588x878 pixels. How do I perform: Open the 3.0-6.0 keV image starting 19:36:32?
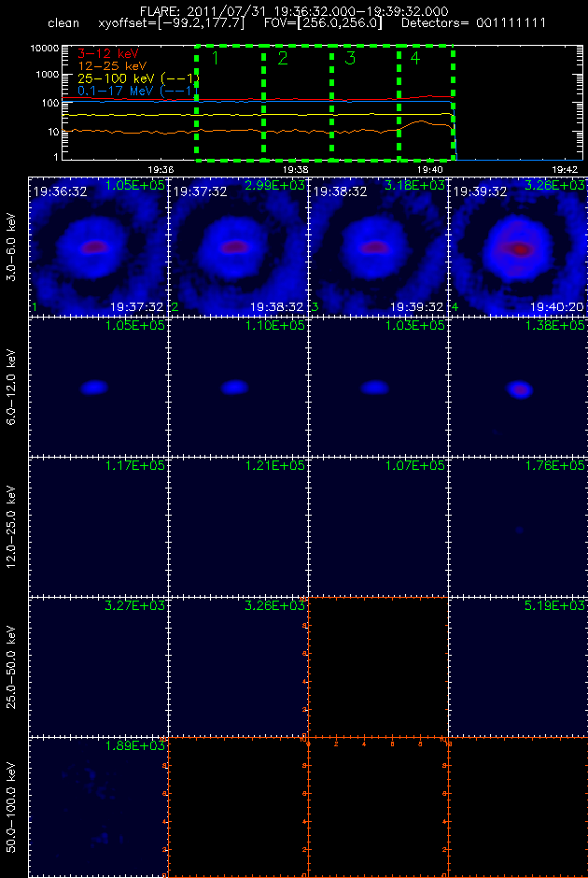point(97,247)
